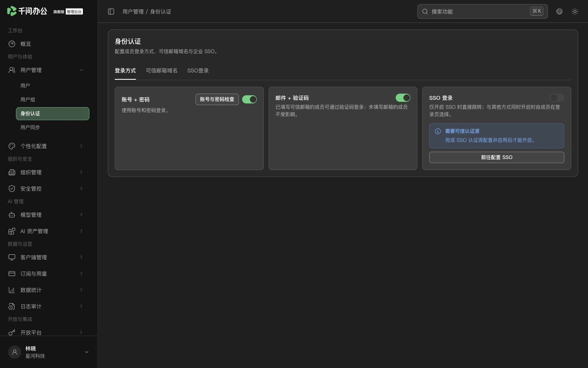
Task: Click the 模型管理 robot icon
Action: pos(12,215)
